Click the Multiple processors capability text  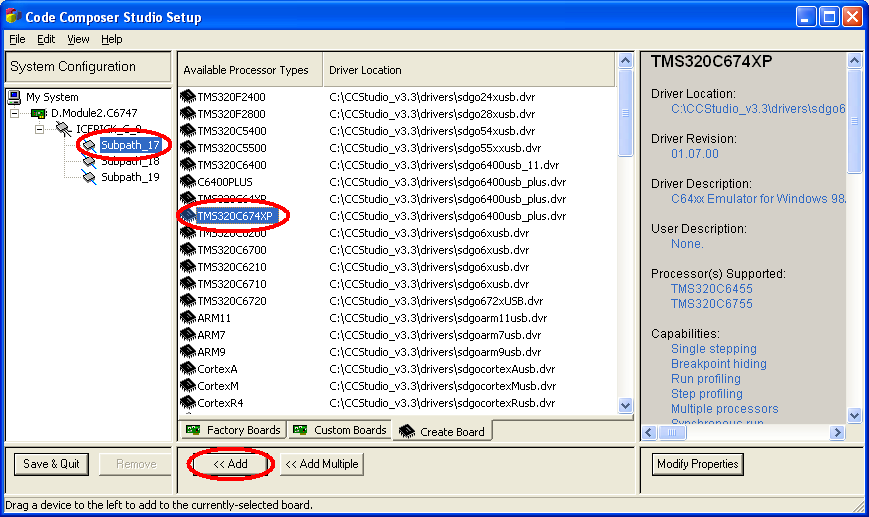(x=724, y=409)
